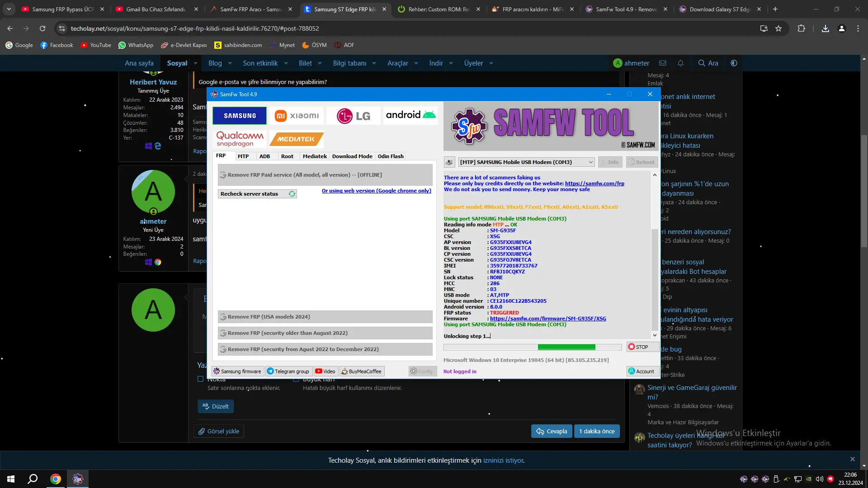The image size is (868, 488).
Task: Open the Telegram group shortcut
Action: [288, 371]
